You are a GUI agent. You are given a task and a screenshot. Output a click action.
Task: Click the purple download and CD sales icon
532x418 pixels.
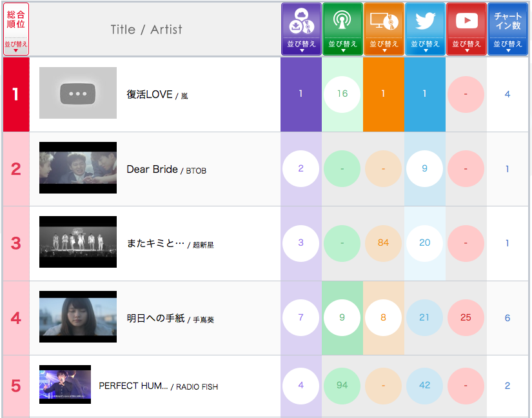point(300,21)
